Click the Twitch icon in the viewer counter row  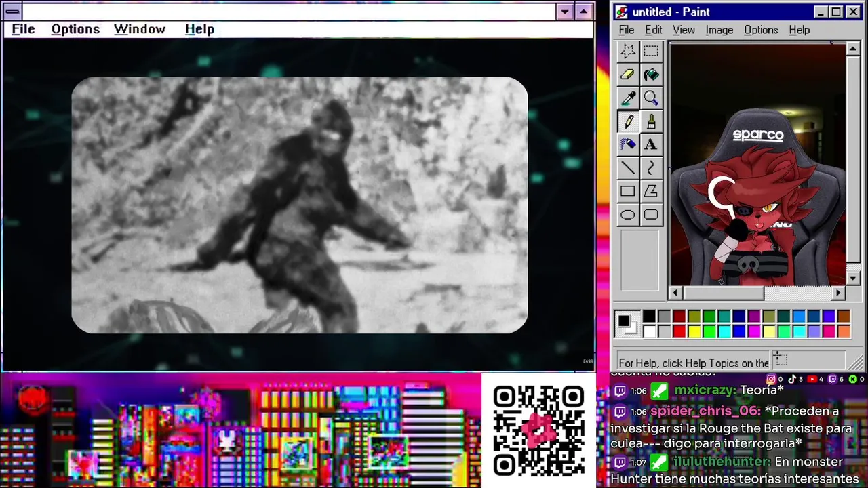click(833, 379)
